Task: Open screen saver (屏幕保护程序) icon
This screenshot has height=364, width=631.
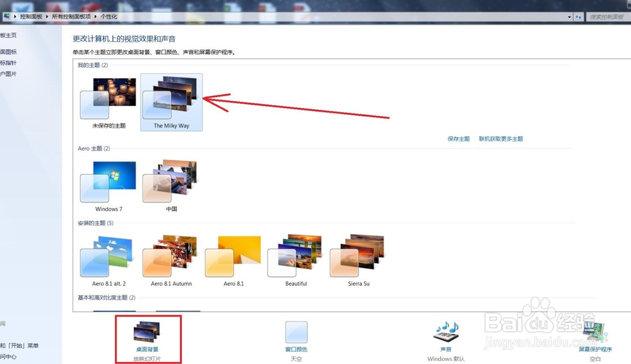Action: [596, 333]
